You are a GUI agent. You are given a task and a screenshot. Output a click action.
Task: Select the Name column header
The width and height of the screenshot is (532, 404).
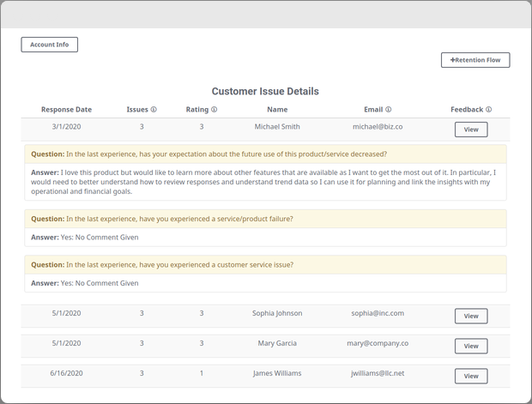pyautogui.click(x=277, y=110)
